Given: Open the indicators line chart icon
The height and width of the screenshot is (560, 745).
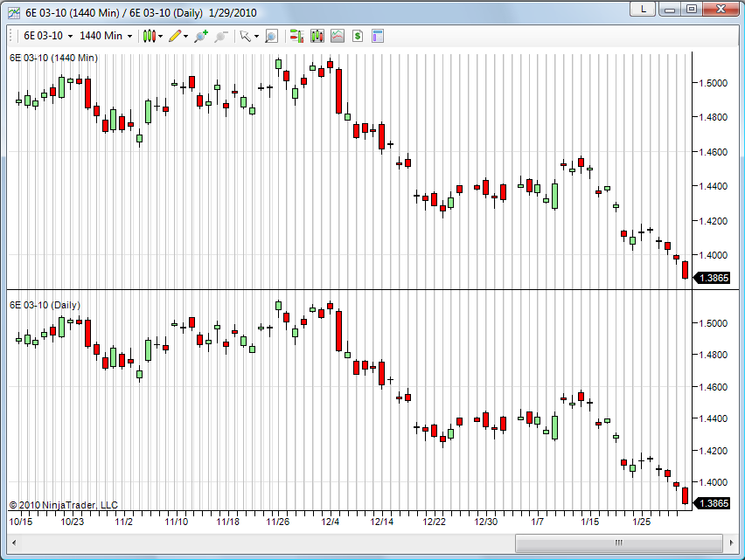Looking at the screenshot, I should pos(338,36).
